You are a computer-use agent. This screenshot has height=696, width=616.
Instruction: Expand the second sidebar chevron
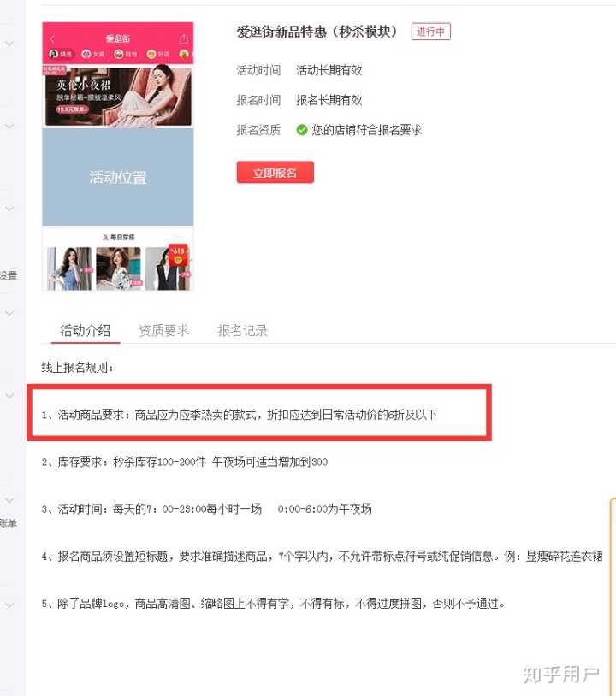9,126
